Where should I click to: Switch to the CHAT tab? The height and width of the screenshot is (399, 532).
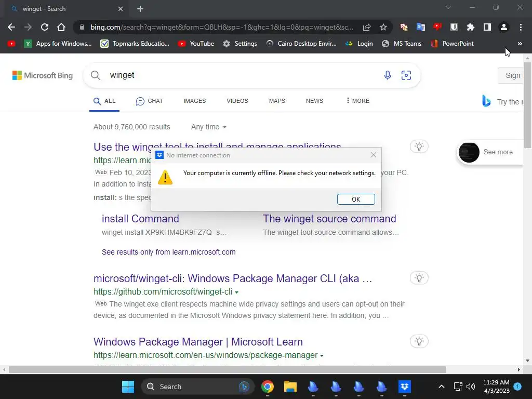pyautogui.click(x=149, y=101)
